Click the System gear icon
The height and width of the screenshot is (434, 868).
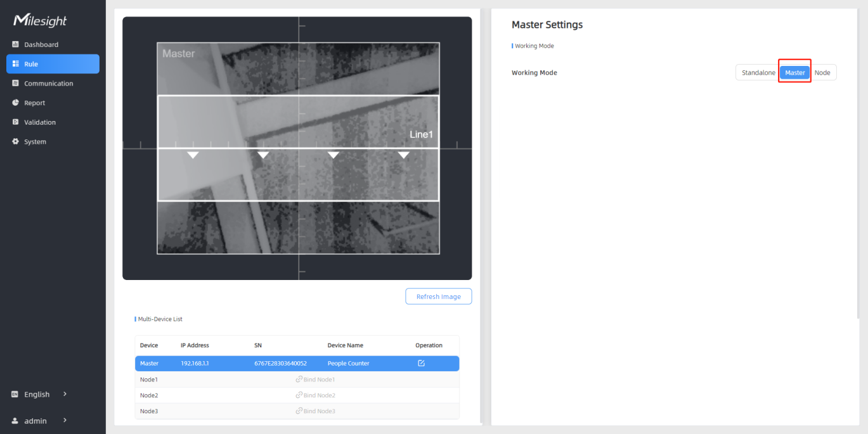coord(15,142)
